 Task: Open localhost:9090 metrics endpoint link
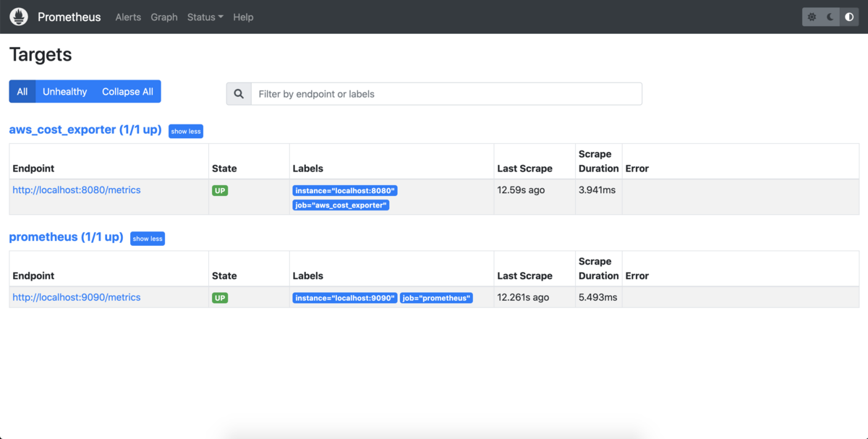(x=77, y=297)
